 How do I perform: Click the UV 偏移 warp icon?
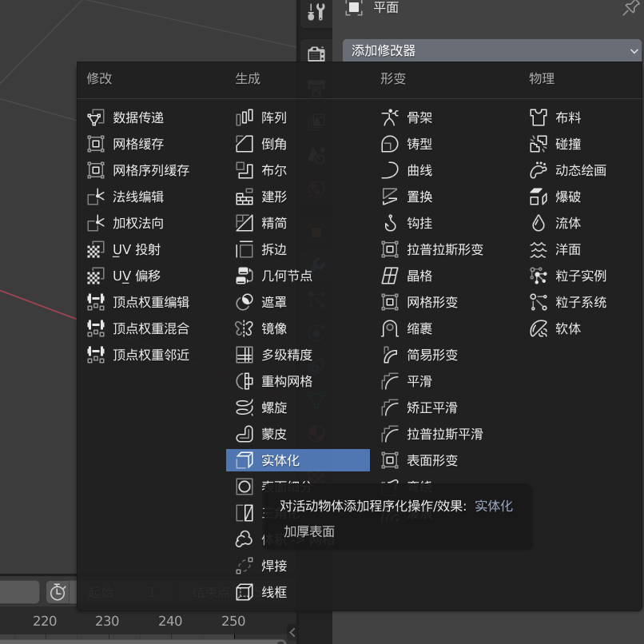[x=96, y=276]
